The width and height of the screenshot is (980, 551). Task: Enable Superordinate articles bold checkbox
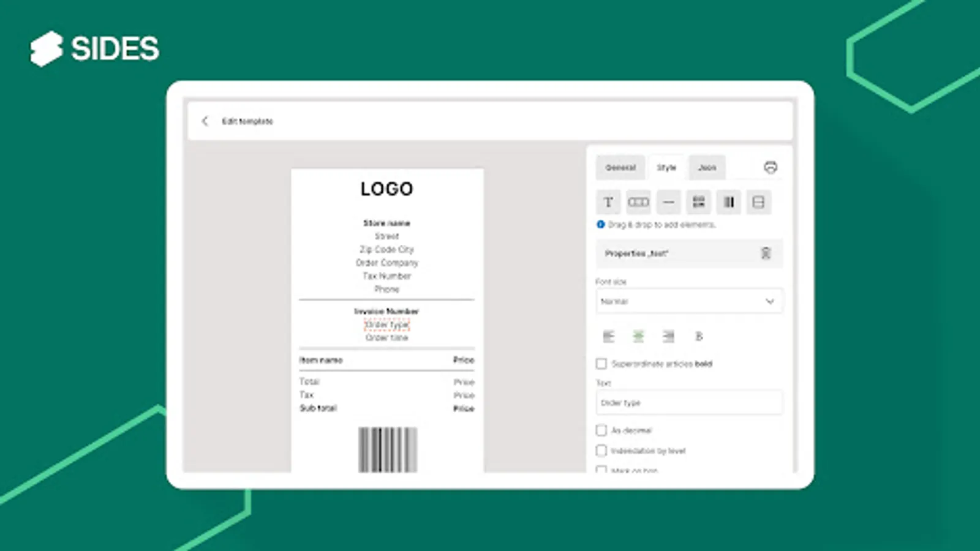[601, 364]
